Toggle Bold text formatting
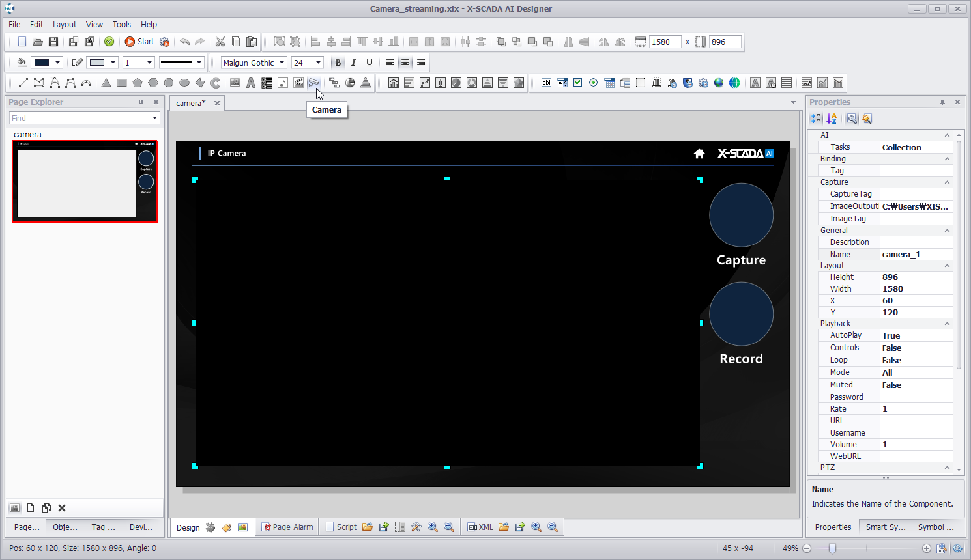Screen dimensions: 971x560 pyautogui.click(x=338, y=63)
